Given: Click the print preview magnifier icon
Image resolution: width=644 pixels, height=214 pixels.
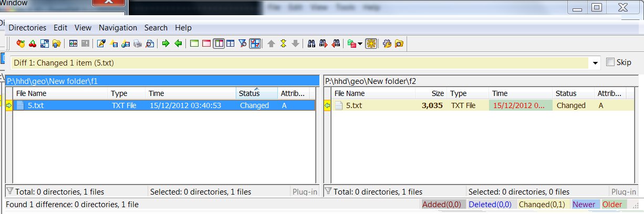Looking at the screenshot, I should [150, 44].
